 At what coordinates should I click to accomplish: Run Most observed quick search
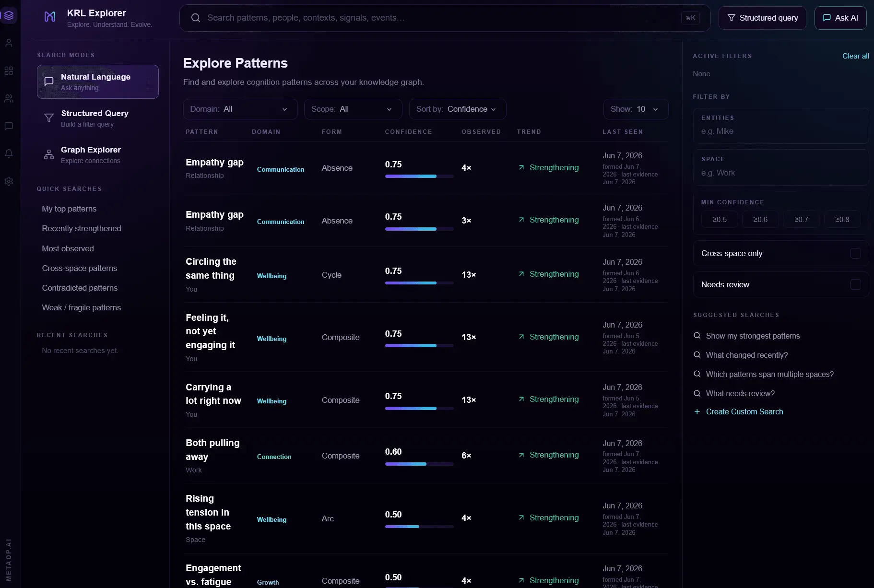tap(68, 248)
